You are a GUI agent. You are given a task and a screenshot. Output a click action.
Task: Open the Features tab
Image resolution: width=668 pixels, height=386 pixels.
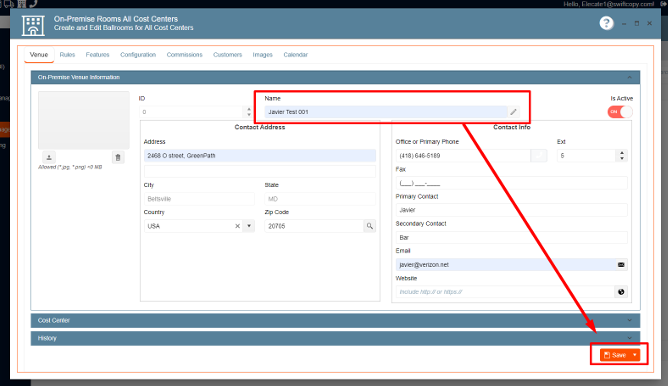[x=98, y=55]
